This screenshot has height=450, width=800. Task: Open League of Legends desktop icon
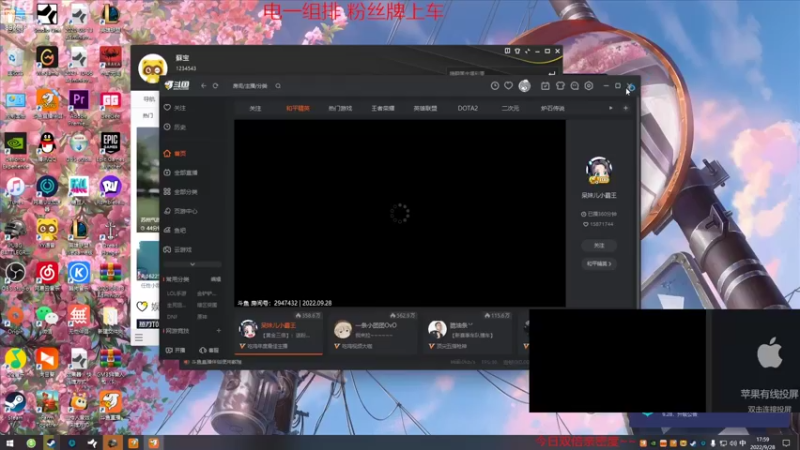point(110,14)
